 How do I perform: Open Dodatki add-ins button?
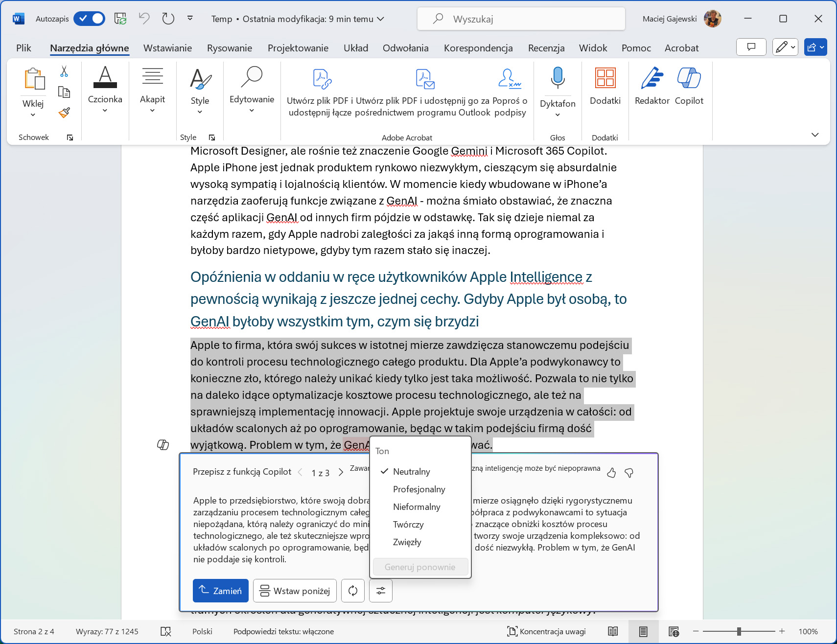[605, 86]
